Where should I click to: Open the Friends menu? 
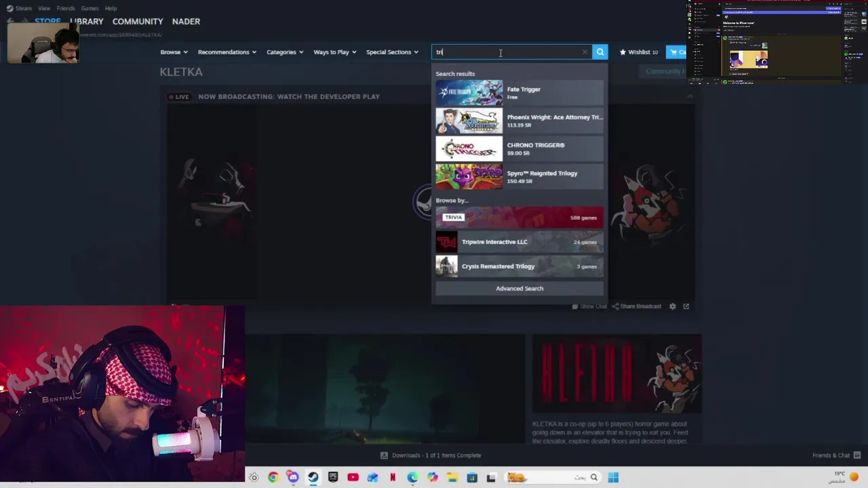(66, 8)
